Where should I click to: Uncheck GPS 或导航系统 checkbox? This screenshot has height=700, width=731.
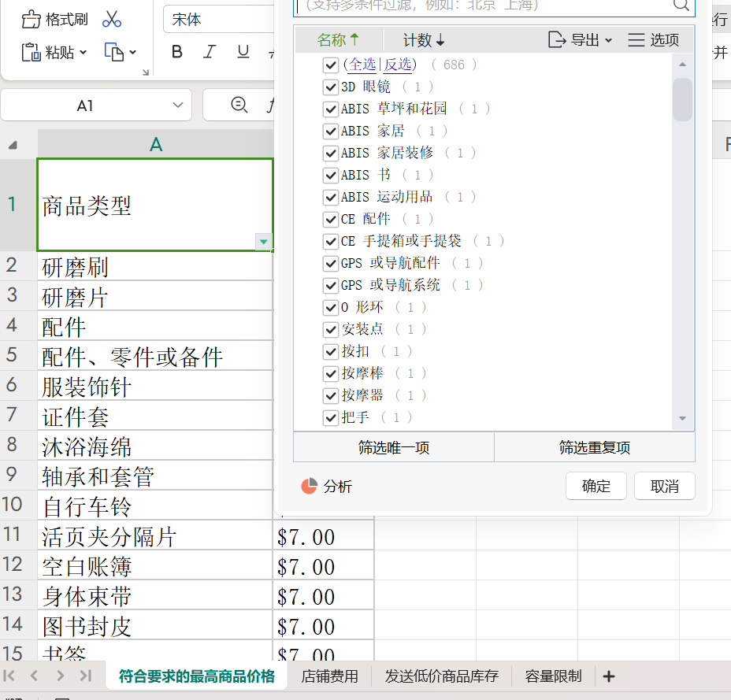pyautogui.click(x=331, y=285)
